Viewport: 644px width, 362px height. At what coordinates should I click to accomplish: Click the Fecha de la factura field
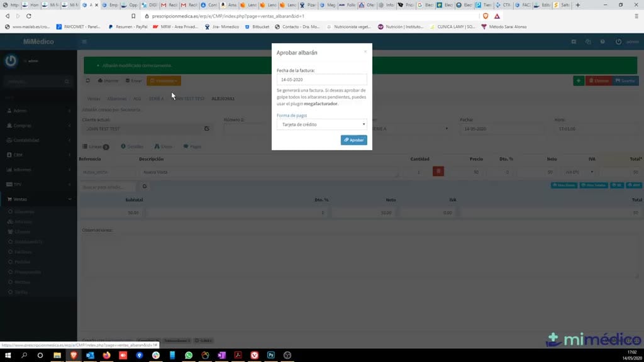(321, 80)
